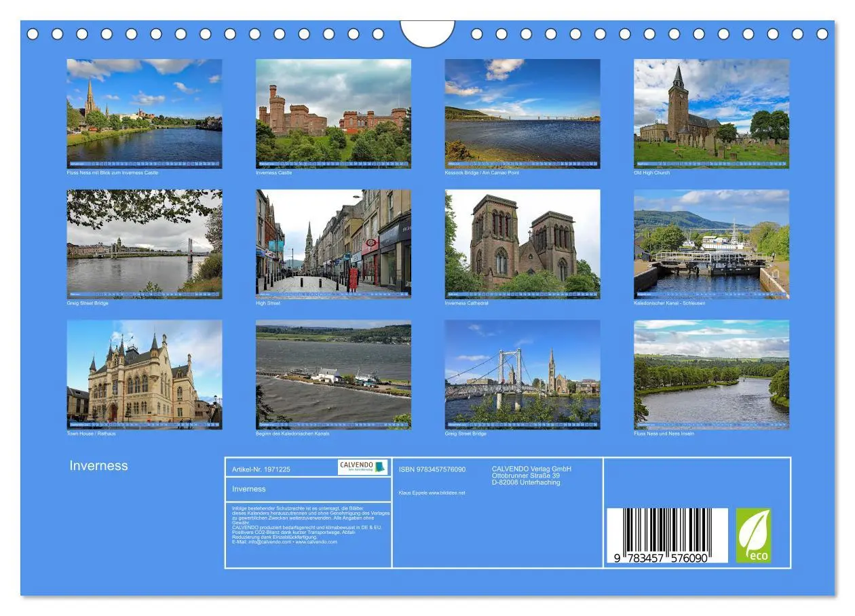Viewport: 855px width, 616px height.
Task: Click the 'Old High Church' caption
Action: click(x=651, y=173)
